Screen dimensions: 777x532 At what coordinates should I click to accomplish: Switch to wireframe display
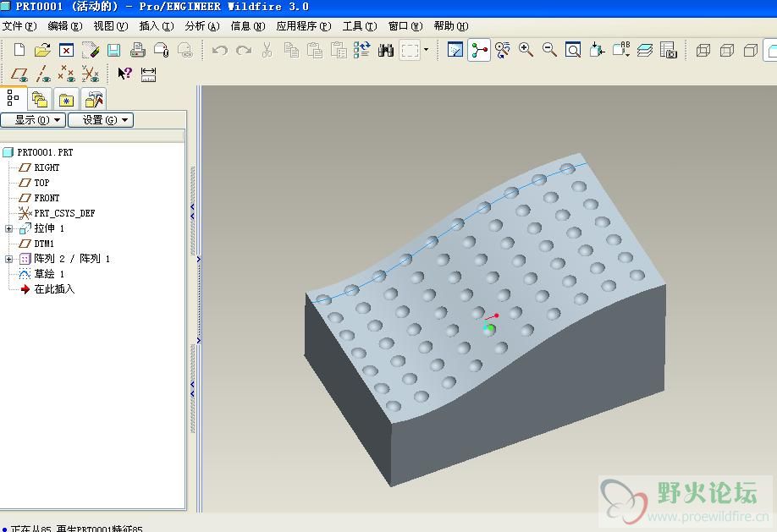(703, 50)
